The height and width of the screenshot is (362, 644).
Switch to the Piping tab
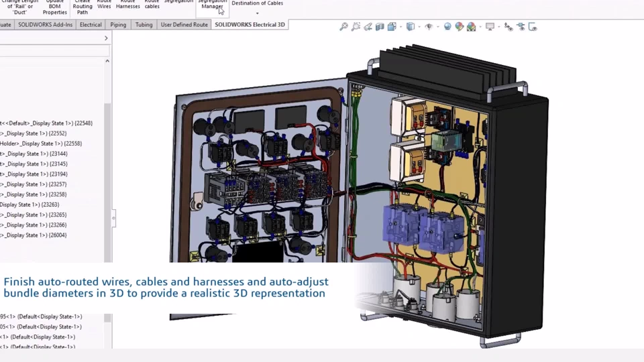(x=118, y=25)
